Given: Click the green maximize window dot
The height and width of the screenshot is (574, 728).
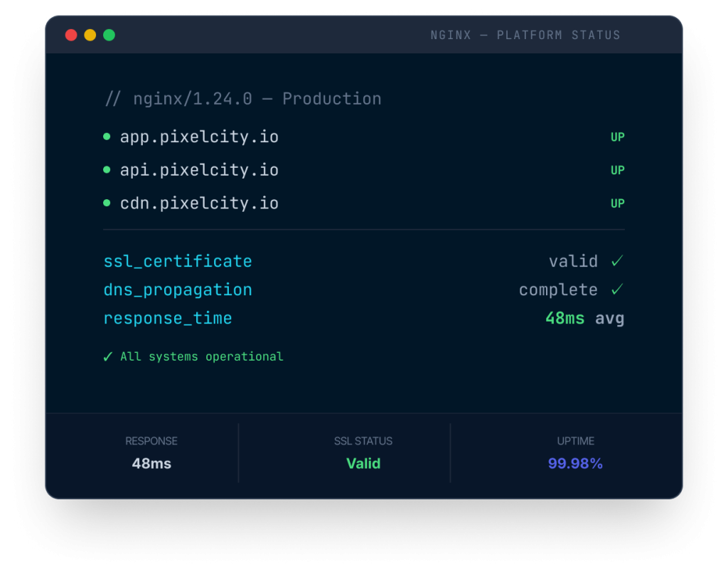Looking at the screenshot, I should [x=109, y=35].
